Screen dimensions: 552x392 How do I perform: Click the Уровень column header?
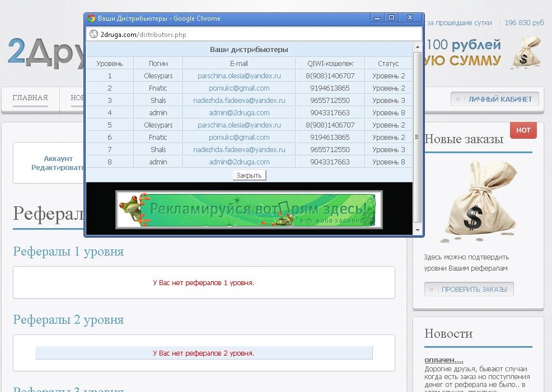pos(110,63)
